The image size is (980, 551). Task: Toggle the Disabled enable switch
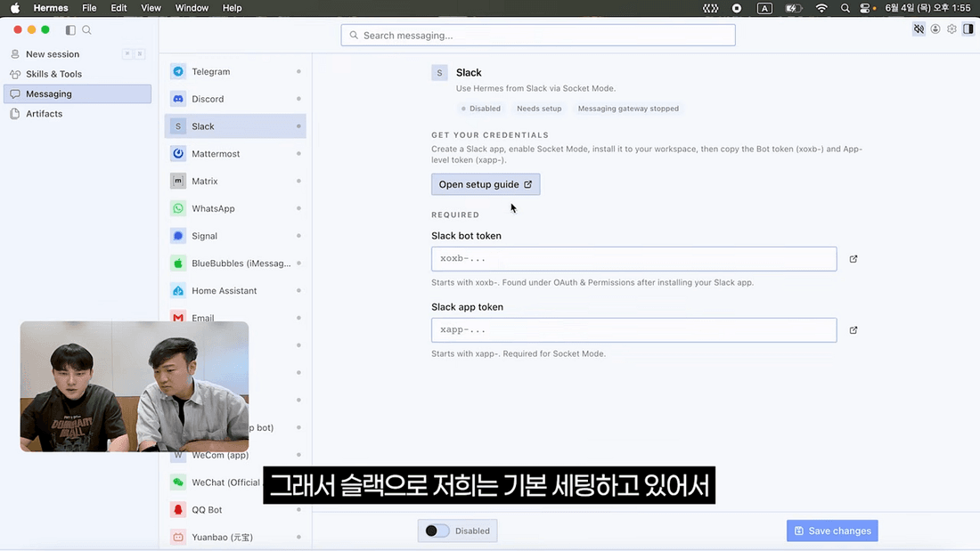point(437,531)
